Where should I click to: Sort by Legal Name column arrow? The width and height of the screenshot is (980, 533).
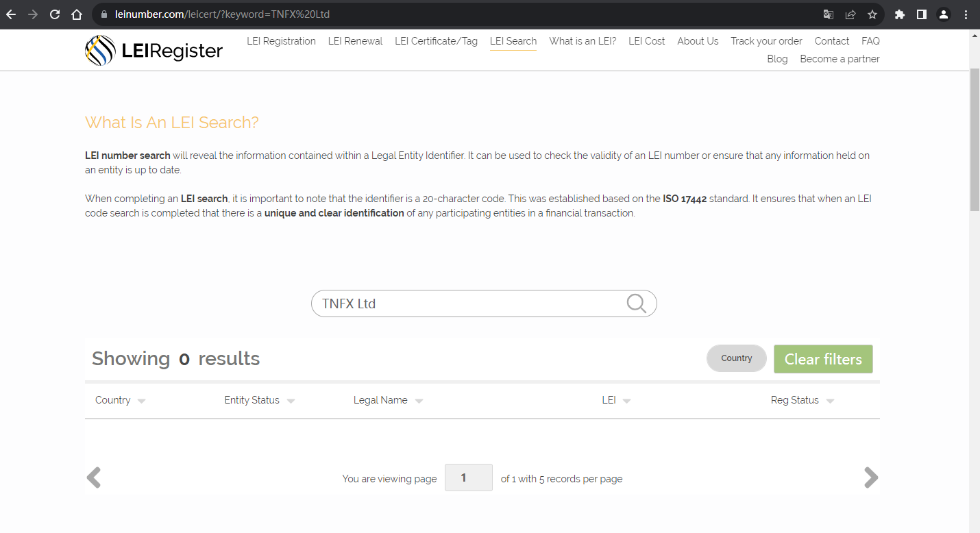point(419,401)
